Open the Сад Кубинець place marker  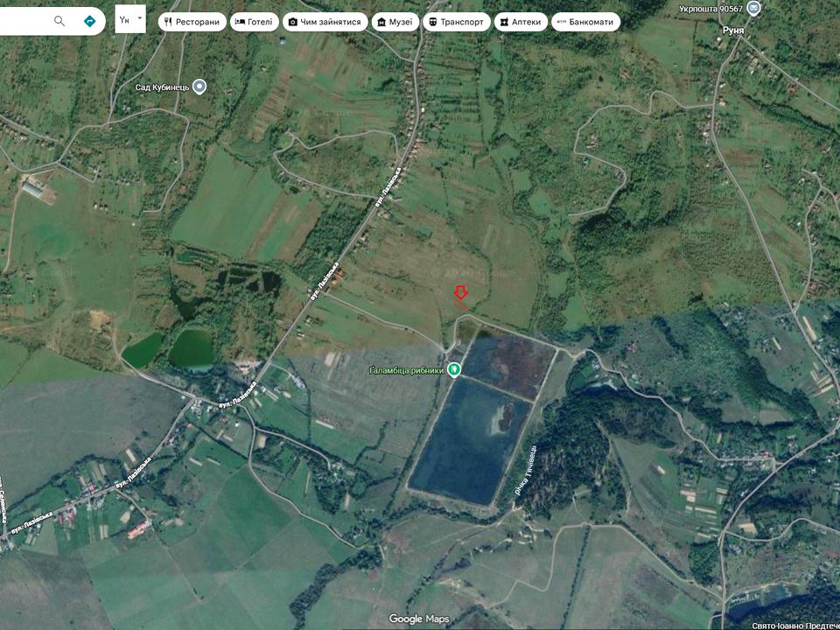199,86
